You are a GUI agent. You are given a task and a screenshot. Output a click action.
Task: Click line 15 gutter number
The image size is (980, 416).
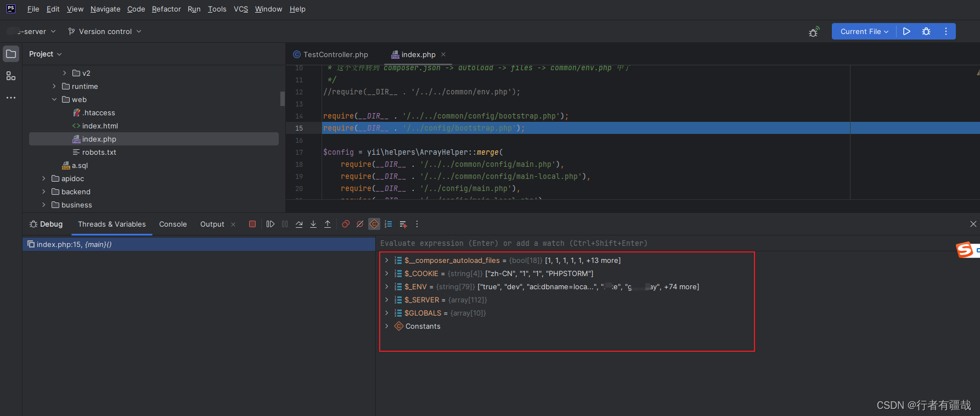tap(299, 128)
